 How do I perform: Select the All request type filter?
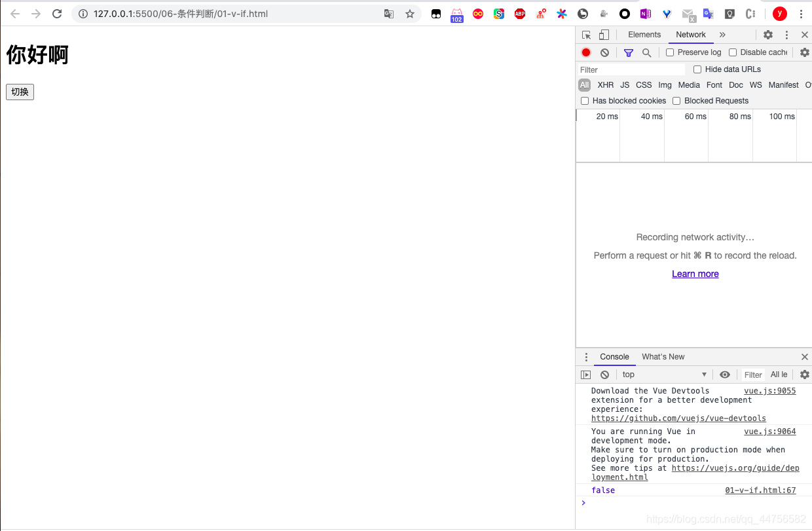pos(584,85)
